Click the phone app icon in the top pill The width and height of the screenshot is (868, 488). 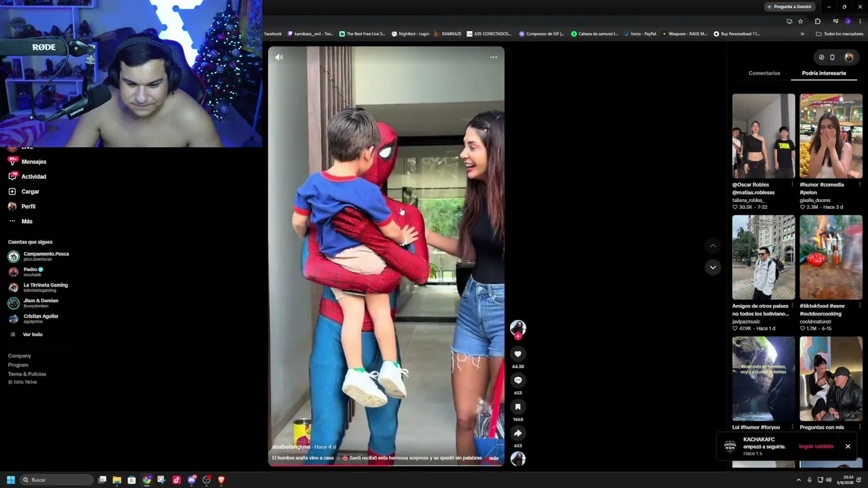[833, 58]
